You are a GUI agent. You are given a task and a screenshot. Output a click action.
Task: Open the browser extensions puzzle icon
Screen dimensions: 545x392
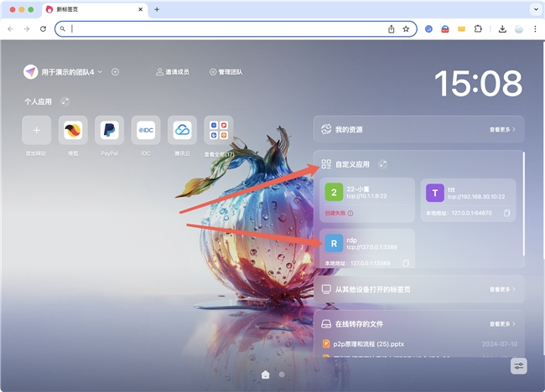pyautogui.click(x=478, y=28)
